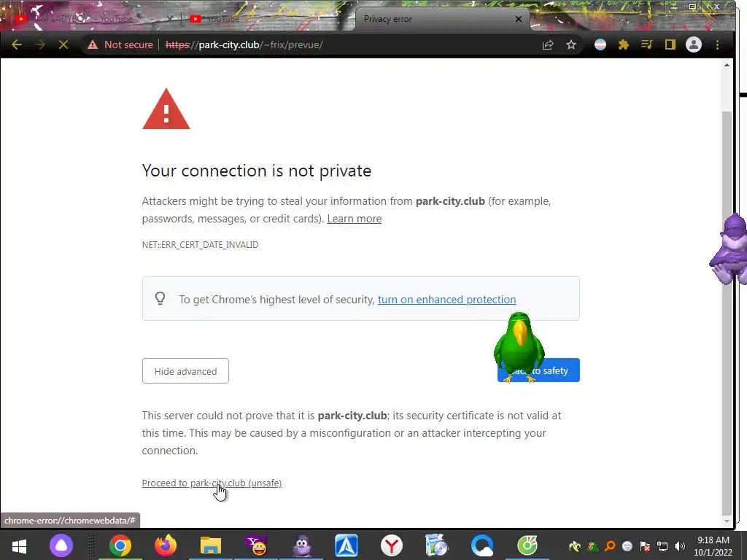Stop loading the page with X icon
747x560 pixels.
pos(63,44)
